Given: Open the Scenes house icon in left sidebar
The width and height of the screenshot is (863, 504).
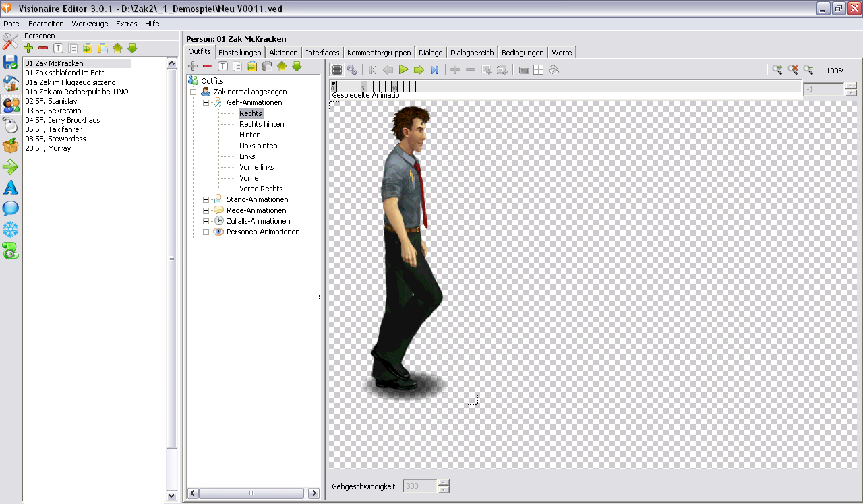Looking at the screenshot, I should tap(10, 84).
